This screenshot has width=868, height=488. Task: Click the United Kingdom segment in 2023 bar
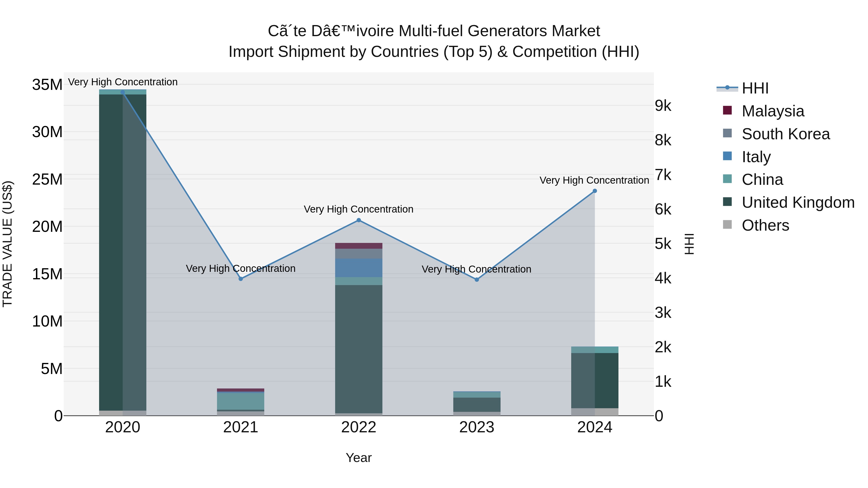(x=477, y=405)
